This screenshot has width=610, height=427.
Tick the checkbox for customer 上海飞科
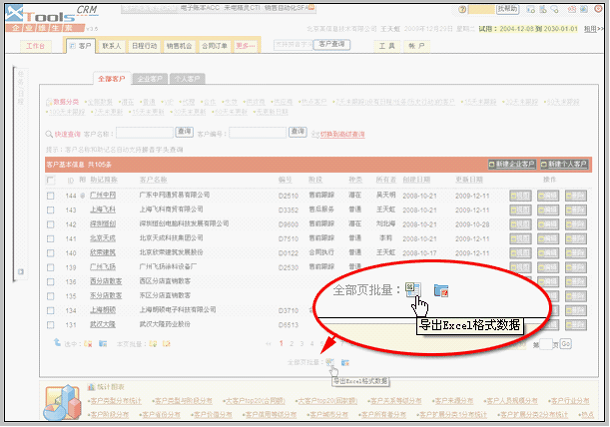[51, 210]
